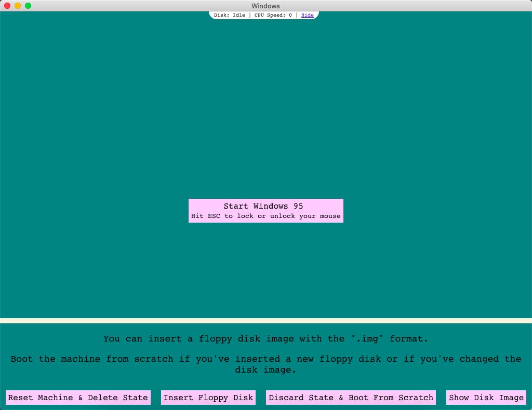
Task: Click the Start Windows 95 button
Action: tap(265, 210)
